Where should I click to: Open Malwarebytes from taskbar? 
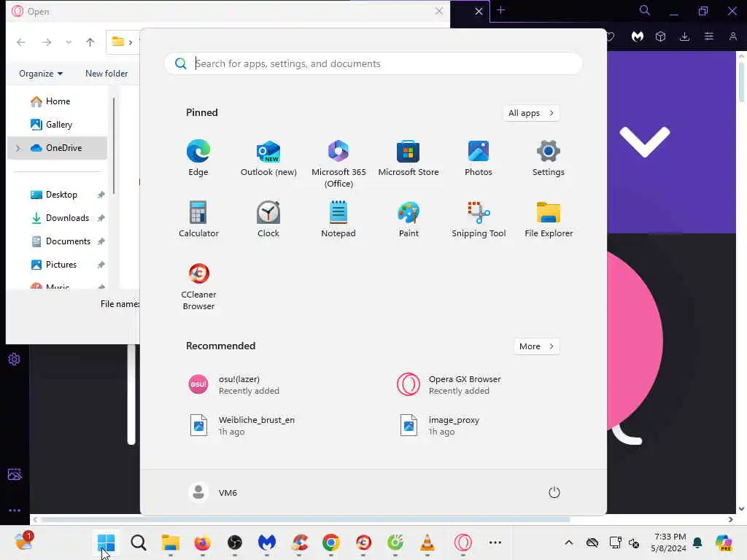tap(267, 542)
